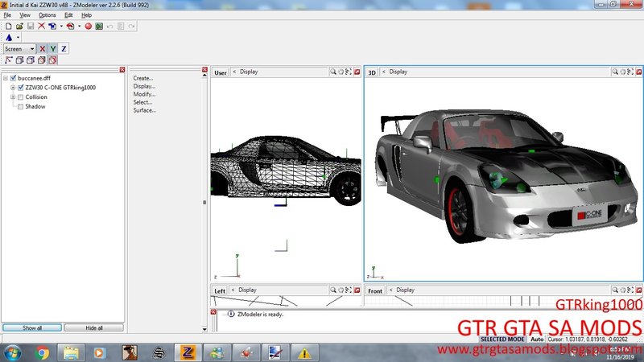
Task: Create a new file from the toolbar
Action: (x=9, y=27)
